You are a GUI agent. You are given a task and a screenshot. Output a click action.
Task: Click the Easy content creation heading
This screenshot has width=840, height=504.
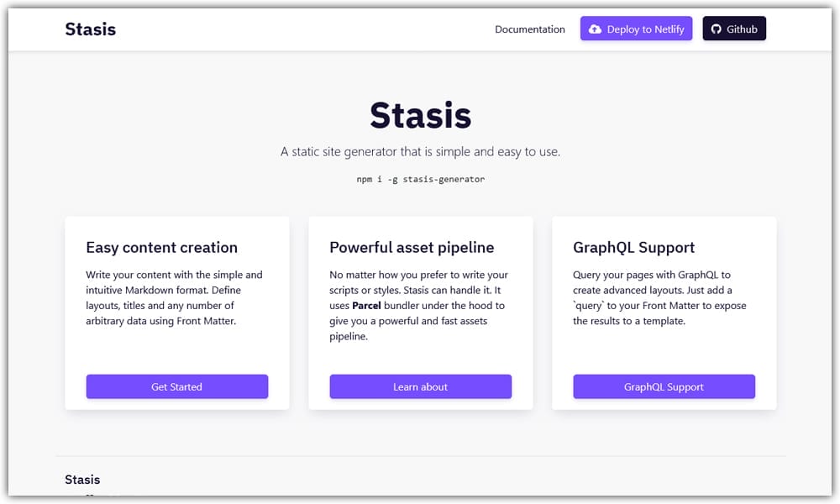click(x=161, y=247)
